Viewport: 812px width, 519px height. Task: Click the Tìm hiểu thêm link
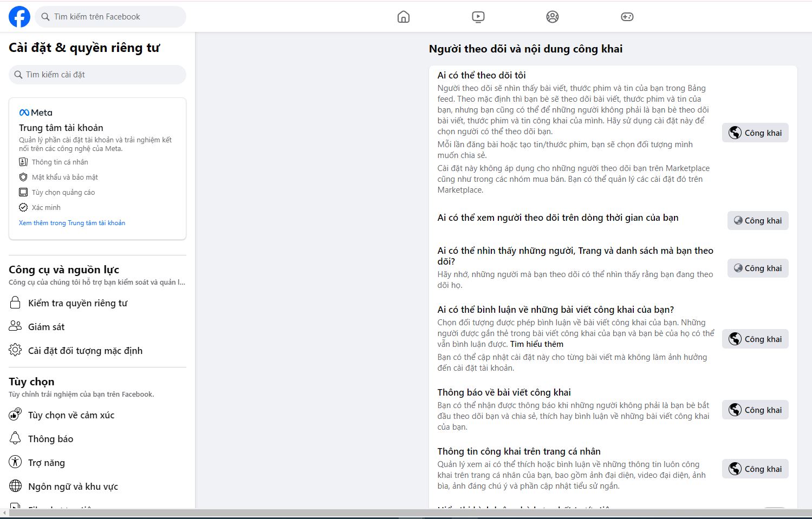click(x=537, y=344)
